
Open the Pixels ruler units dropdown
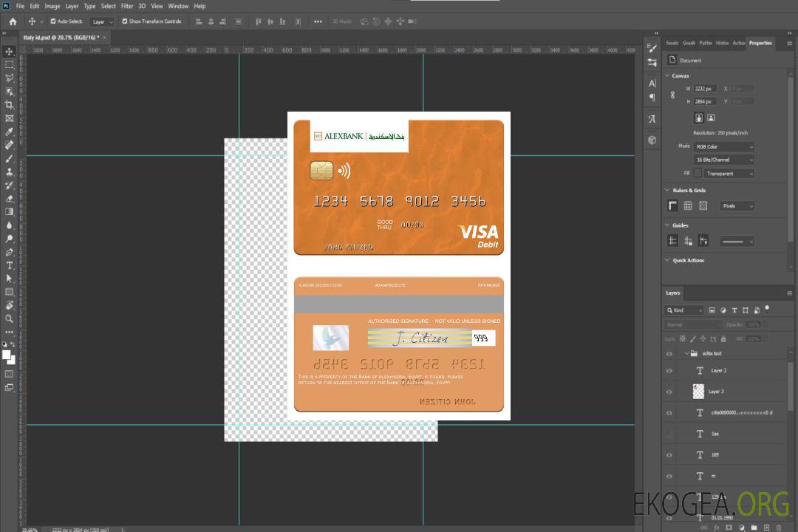(x=737, y=206)
